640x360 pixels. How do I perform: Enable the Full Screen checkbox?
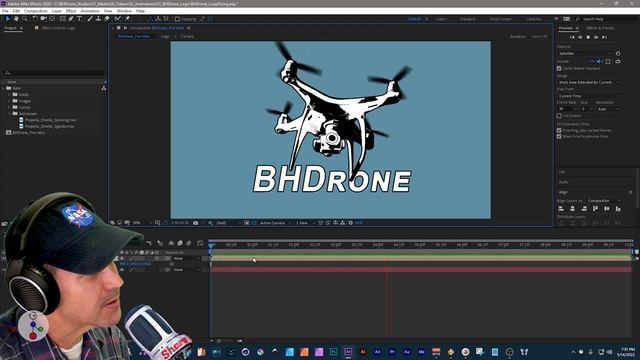pyautogui.click(x=559, y=116)
